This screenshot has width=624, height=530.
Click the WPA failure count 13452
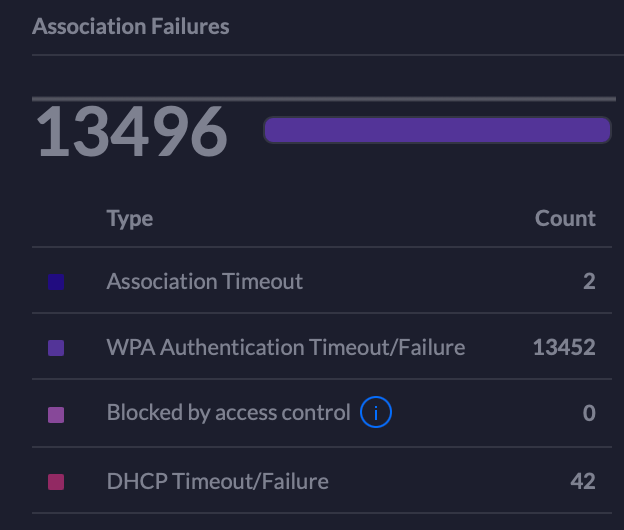click(x=564, y=347)
